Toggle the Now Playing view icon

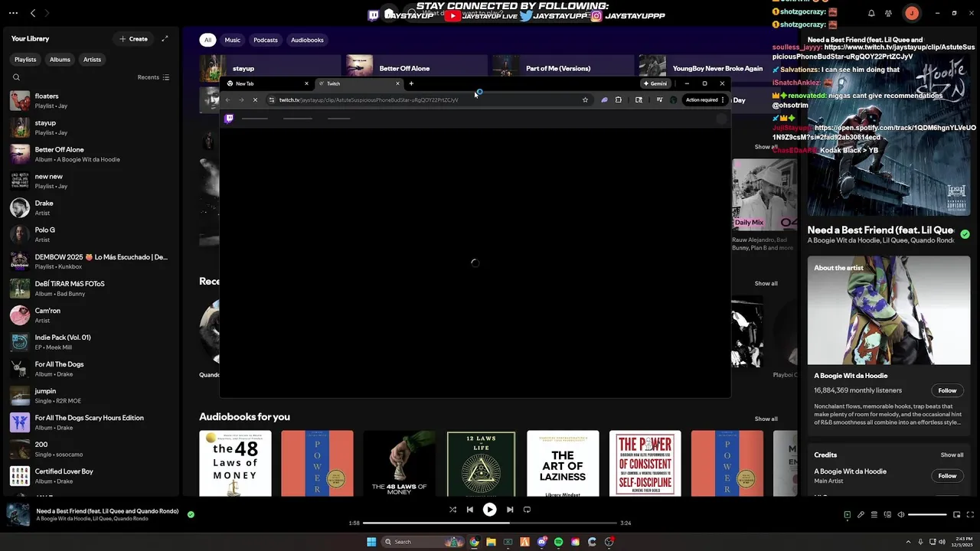(x=847, y=515)
